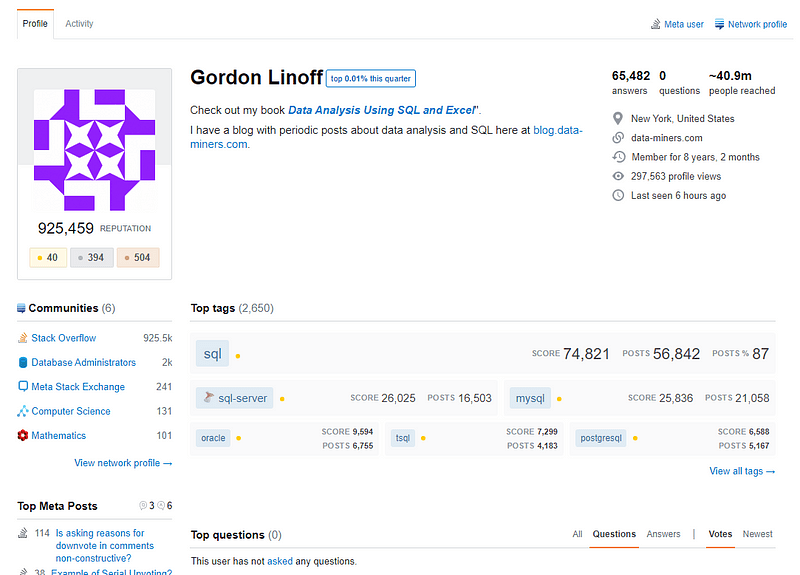800x575 pixels.
Task: Click the Stack Overflow community icon
Action: [x=22, y=338]
